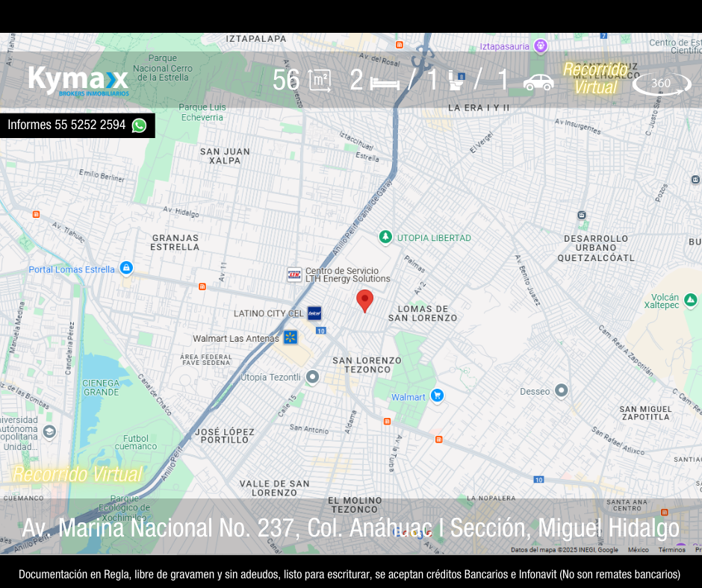Click the Walmart Las Antenas label

236,338
